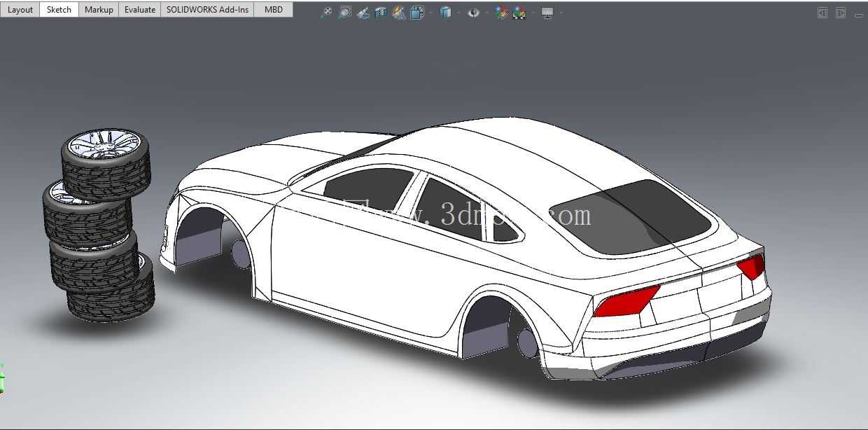Open the Display Style box icon
The image size is (868, 430).
tap(445, 12)
